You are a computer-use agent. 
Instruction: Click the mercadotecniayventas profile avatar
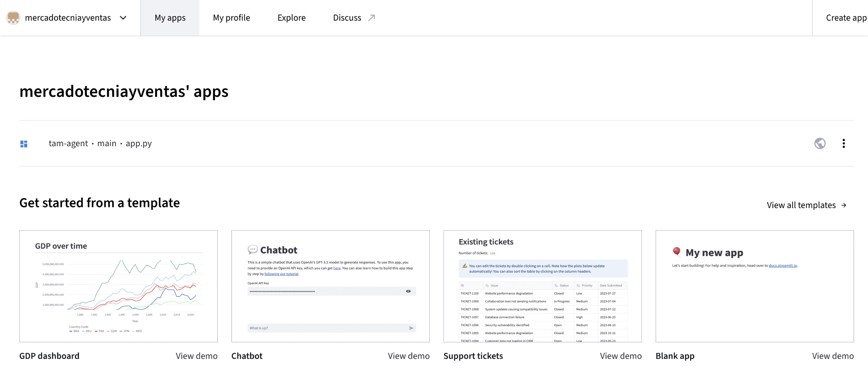pyautogui.click(x=13, y=18)
